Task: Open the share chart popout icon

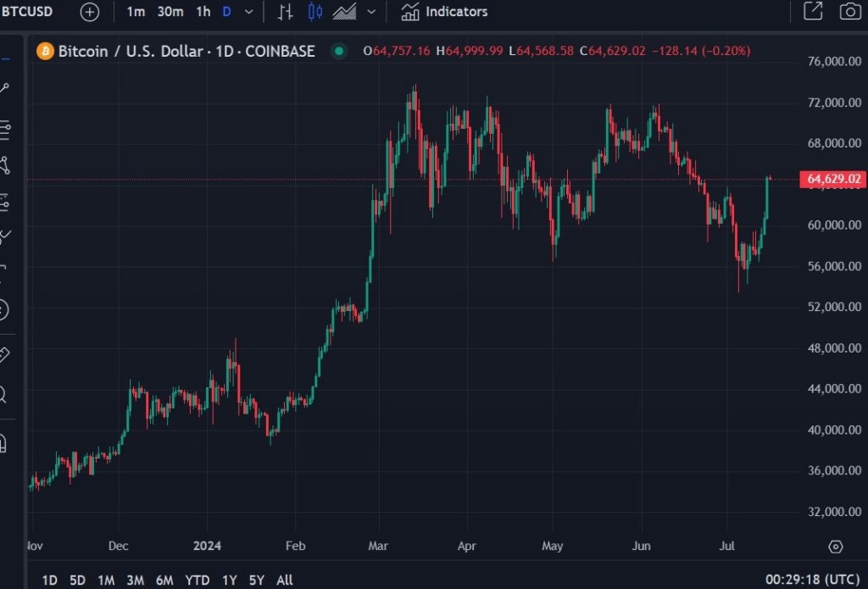Action: tap(812, 12)
